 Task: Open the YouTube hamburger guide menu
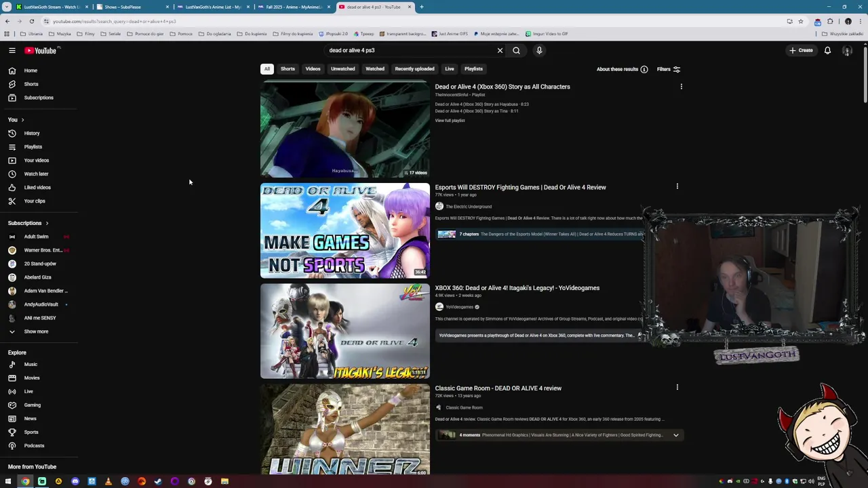tap(12, 50)
